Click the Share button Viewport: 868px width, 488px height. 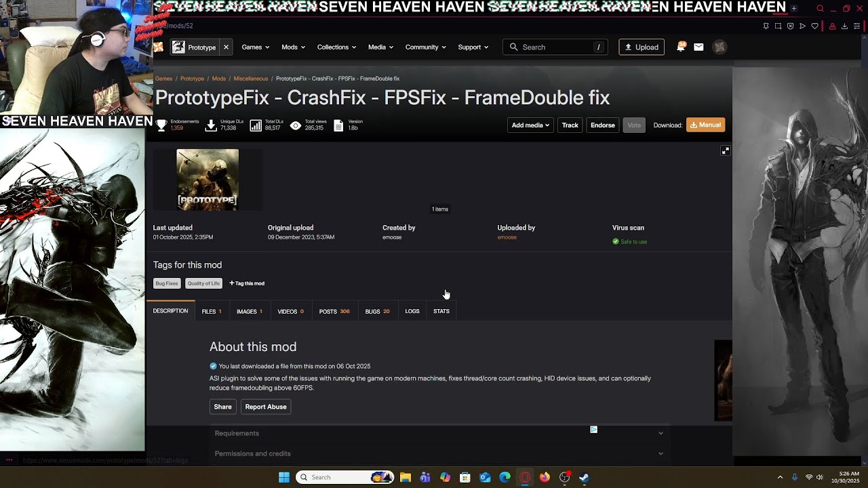click(x=222, y=407)
